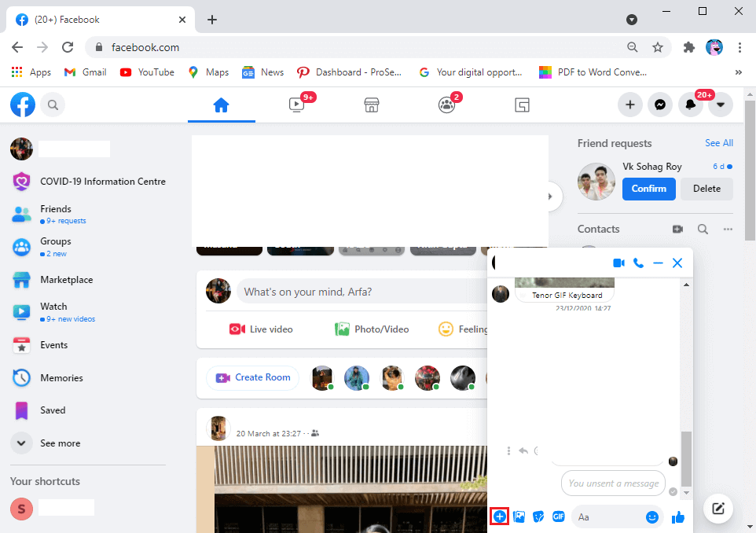Screen dimensions: 756x533
Task: Open the notifications bell
Action: coord(691,105)
